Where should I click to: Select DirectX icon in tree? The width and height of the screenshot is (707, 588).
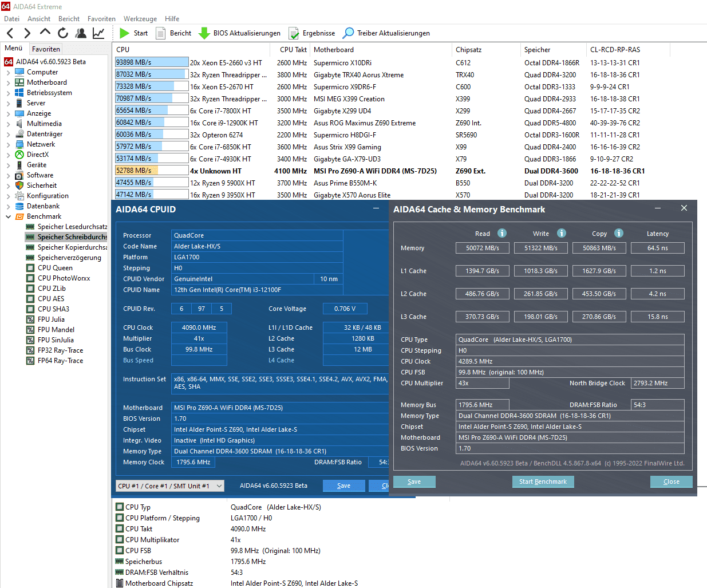click(x=19, y=155)
